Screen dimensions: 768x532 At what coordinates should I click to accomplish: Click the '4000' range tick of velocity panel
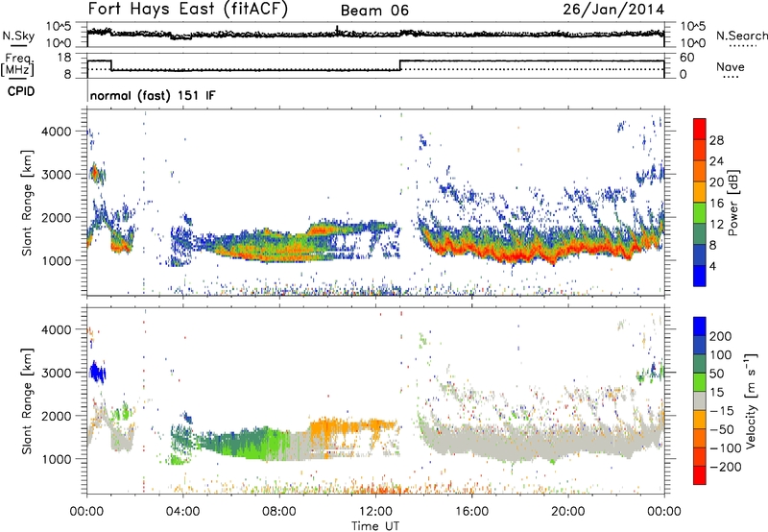click(x=57, y=329)
